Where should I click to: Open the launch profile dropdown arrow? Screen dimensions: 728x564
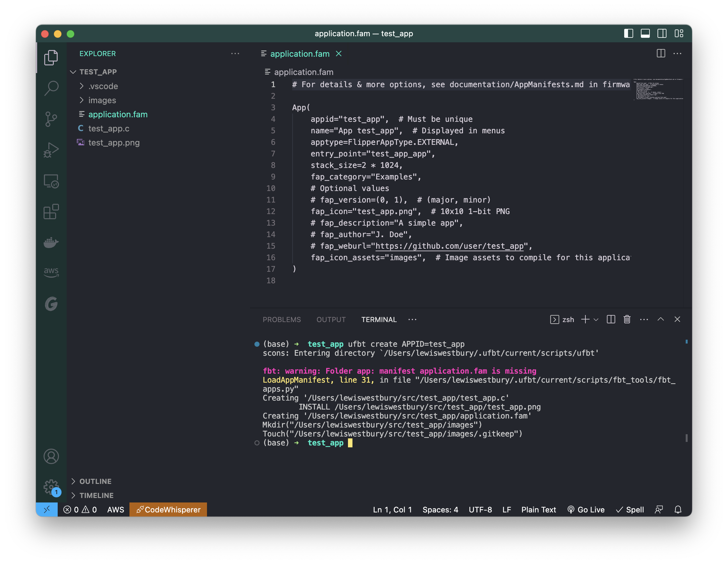[596, 320]
